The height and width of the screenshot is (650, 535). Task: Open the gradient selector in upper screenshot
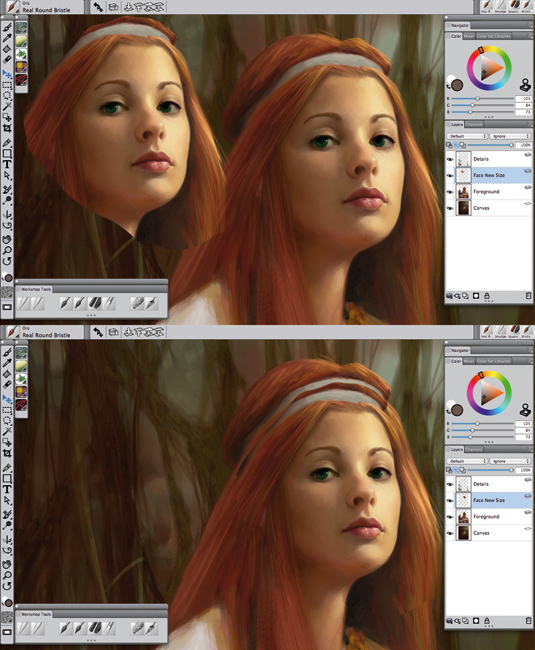[21, 41]
